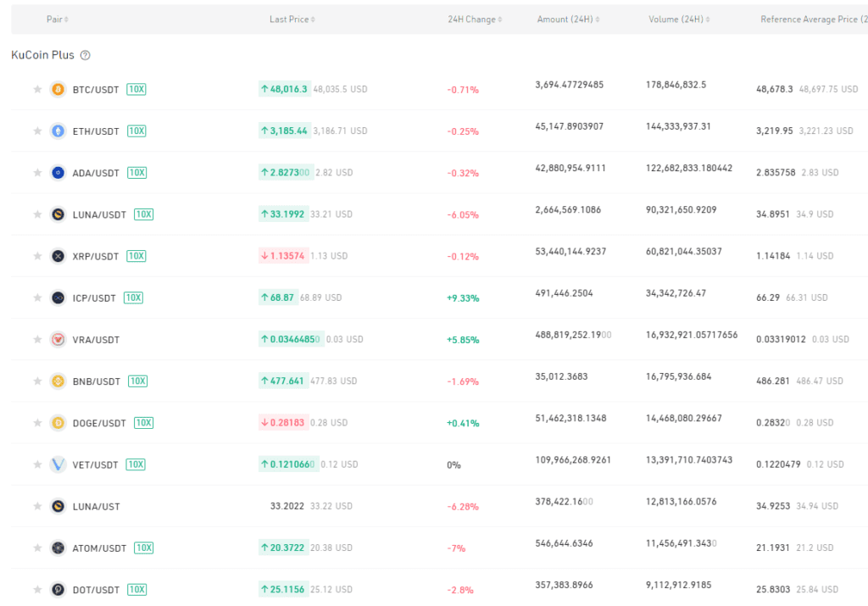Add XRP/USDT to favorites via star
This screenshot has width=868, height=606.
coord(37,256)
